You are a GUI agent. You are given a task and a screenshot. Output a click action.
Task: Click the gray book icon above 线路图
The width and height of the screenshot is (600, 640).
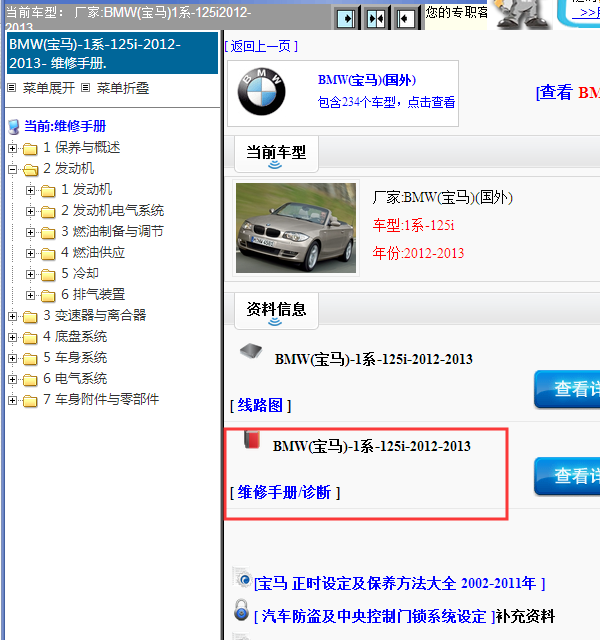251,351
